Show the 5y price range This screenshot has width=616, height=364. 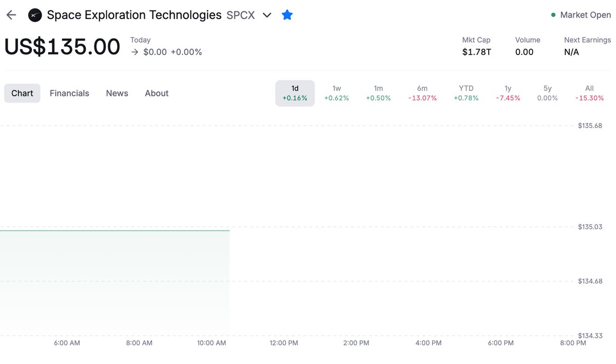coord(548,93)
